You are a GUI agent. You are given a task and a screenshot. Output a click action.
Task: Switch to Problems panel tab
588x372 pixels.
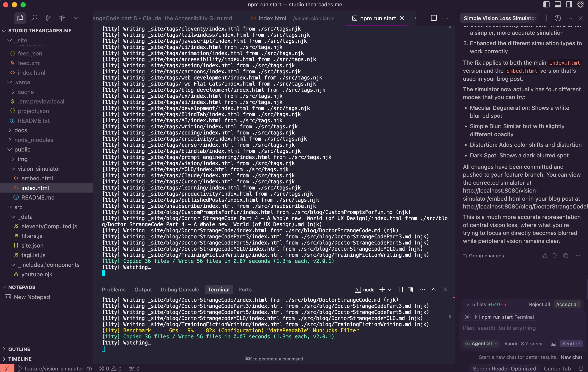pos(113,289)
